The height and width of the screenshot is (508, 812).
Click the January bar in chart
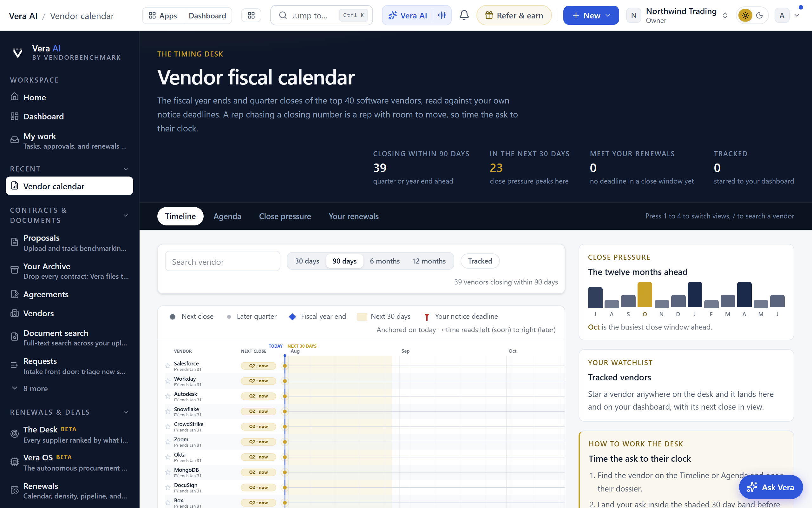[695, 295]
